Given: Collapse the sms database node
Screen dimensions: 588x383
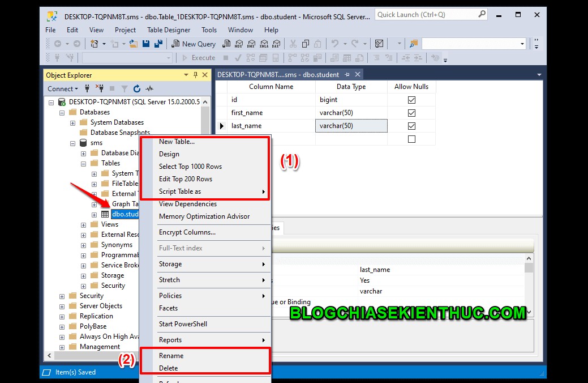Looking at the screenshot, I should pos(72,142).
